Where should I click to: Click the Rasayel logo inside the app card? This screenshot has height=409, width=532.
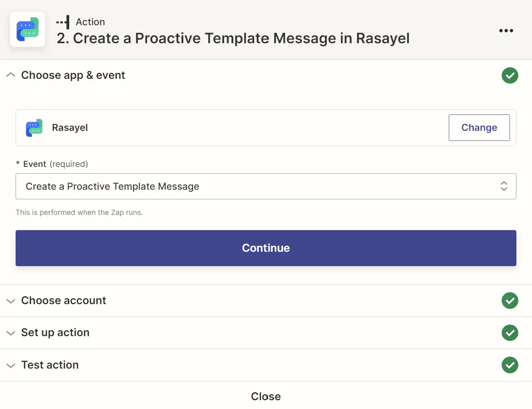(x=34, y=128)
